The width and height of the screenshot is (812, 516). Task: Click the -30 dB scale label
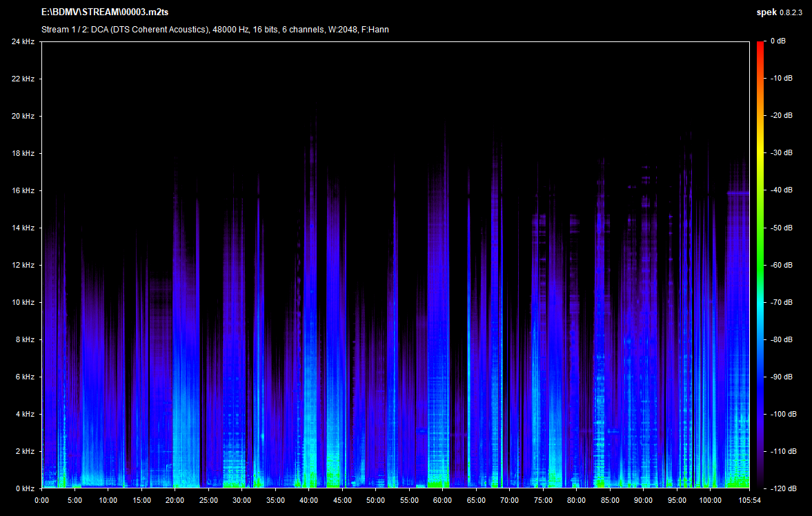point(781,153)
